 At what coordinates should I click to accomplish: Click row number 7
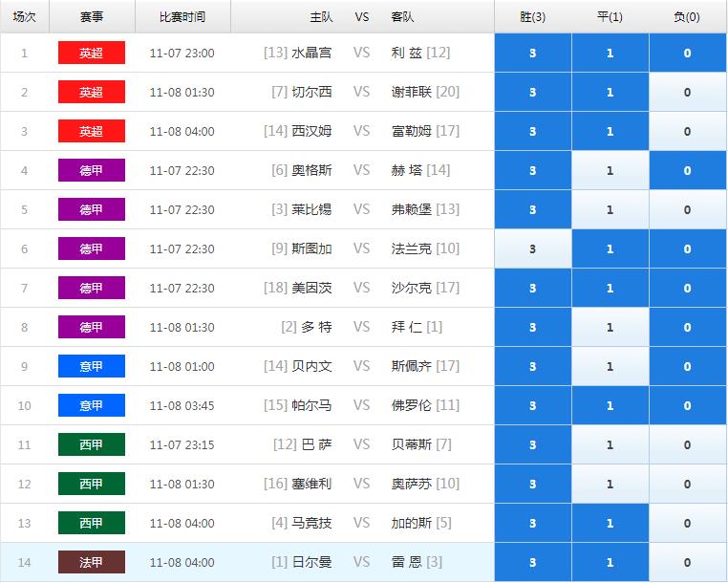coord(24,288)
